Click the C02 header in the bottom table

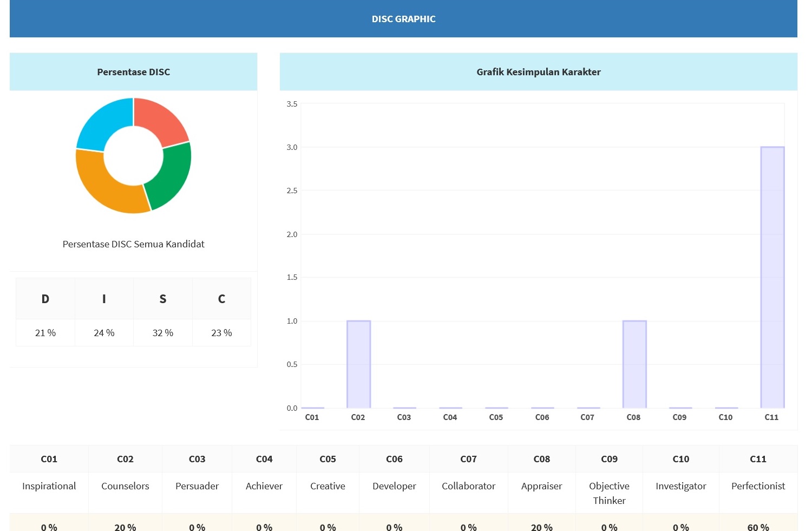(x=125, y=459)
